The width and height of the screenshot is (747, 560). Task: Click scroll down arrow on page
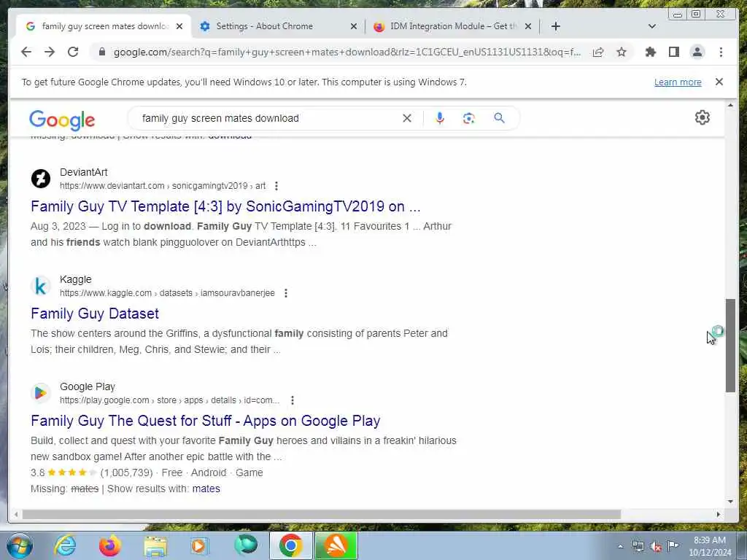point(730,501)
